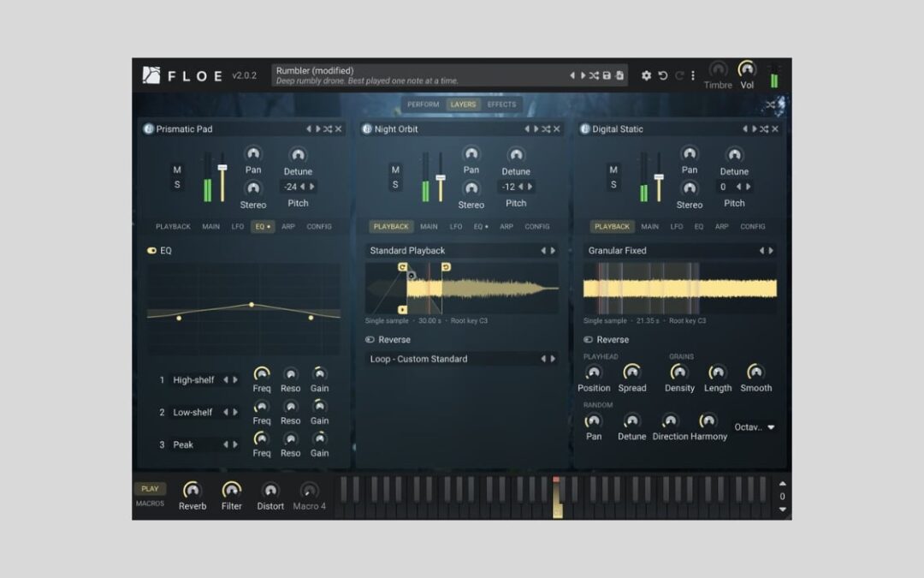
Task: Solo the Digital Static layer
Action: click(x=613, y=185)
